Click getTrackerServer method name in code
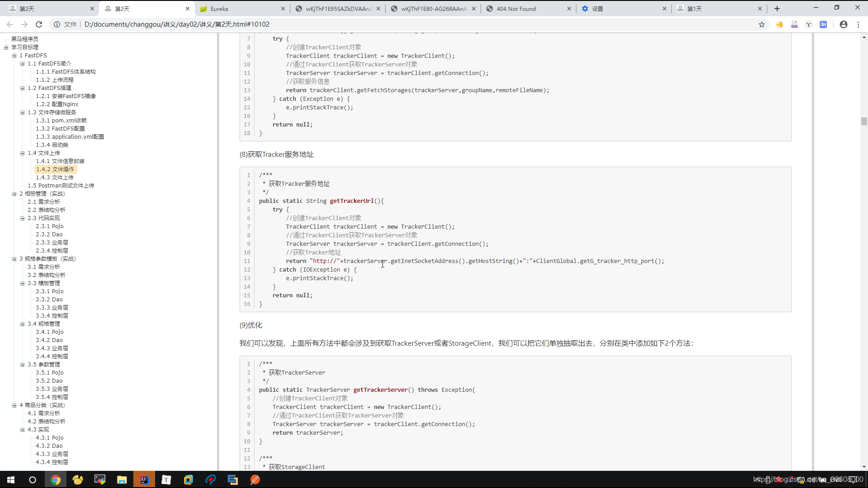Image resolution: width=868 pixels, height=488 pixels. (x=381, y=390)
